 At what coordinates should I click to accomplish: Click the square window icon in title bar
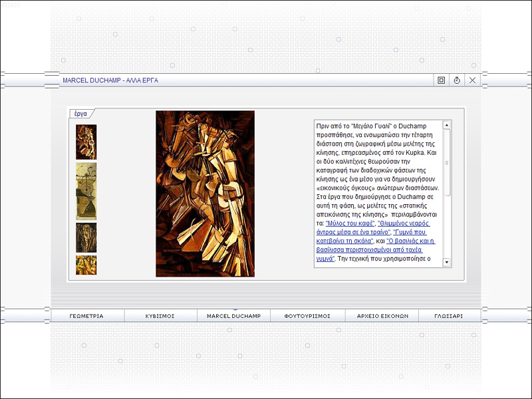(441, 80)
